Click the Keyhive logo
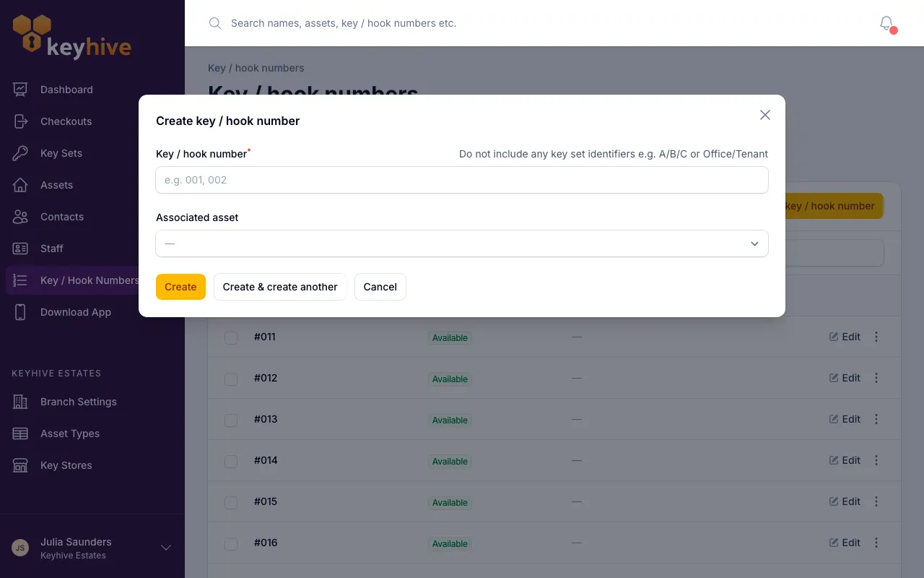 (x=72, y=36)
